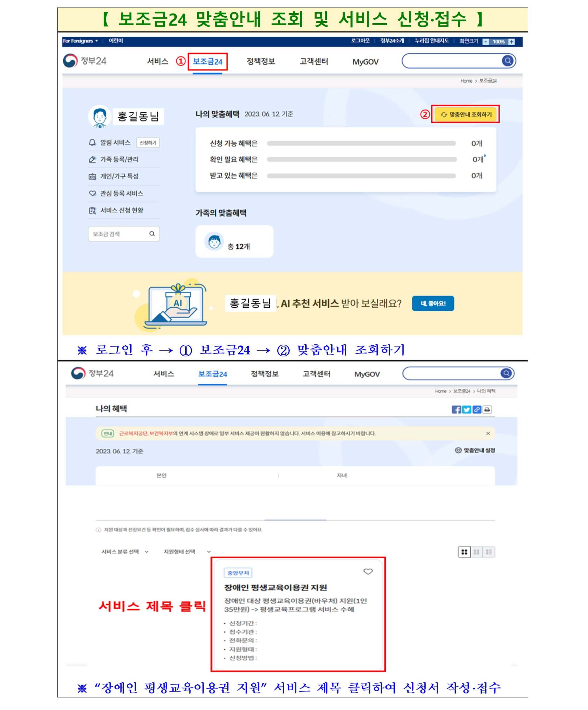Screen dimensions: 588x710
Task: Click the 신청하기 button next to 알림 서비스
Action: pos(148,143)
